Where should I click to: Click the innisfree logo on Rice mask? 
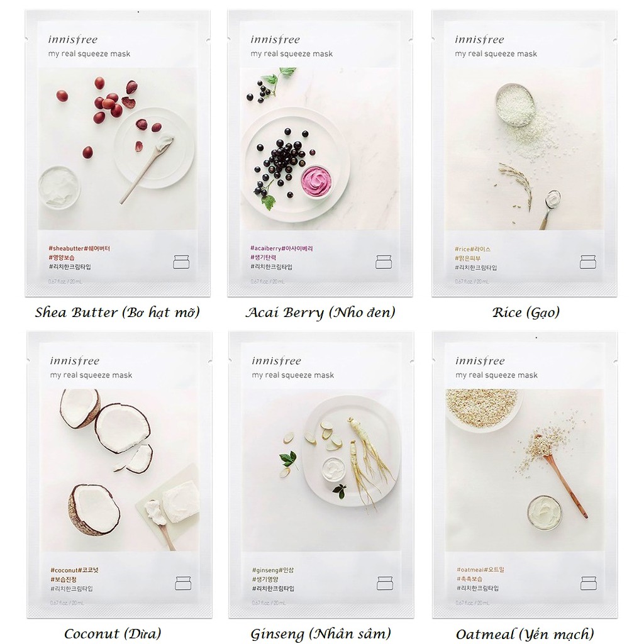(479, 40)
